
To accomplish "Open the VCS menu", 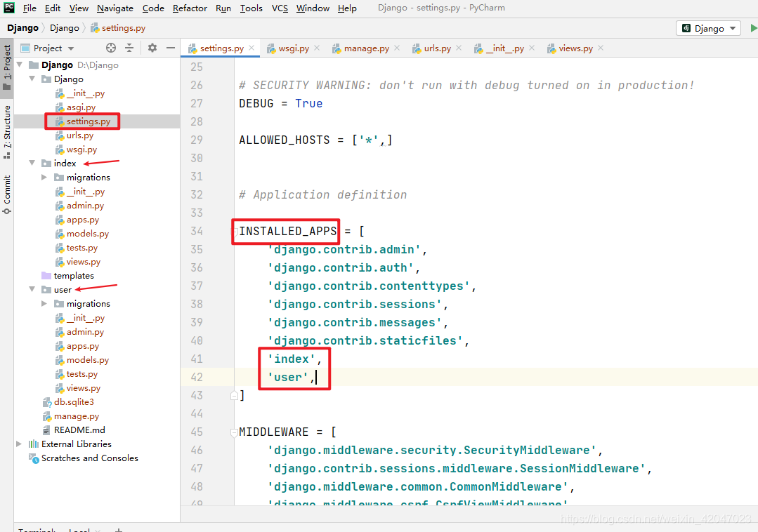I will (x=280, y=8).
